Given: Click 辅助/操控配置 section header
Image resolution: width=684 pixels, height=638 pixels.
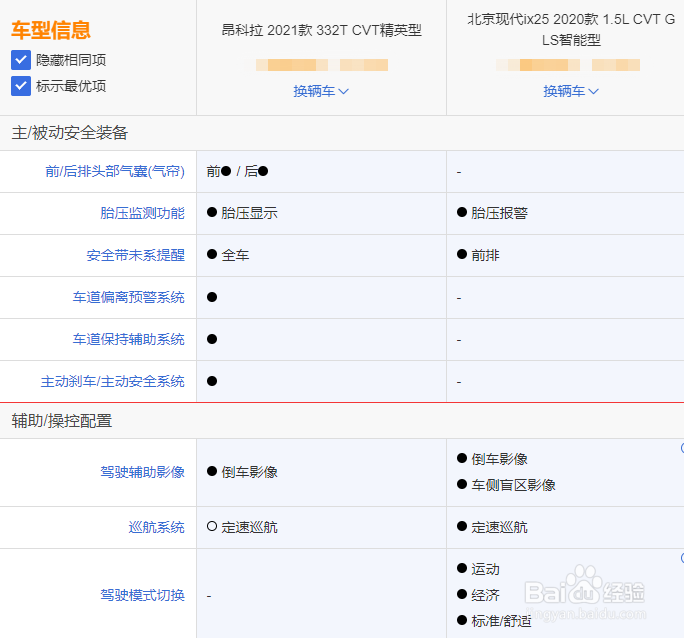Looking at the screenshot, I should (62, 421).
